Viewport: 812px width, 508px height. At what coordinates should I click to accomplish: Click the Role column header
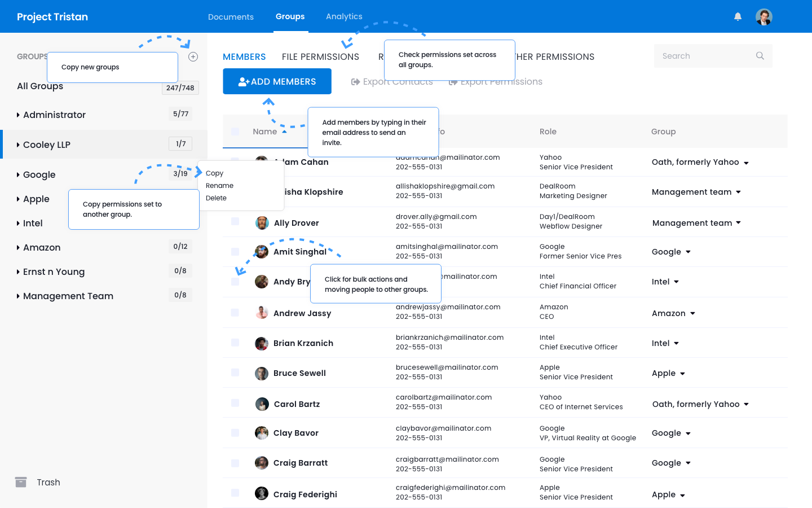click(x=548, y=132)
